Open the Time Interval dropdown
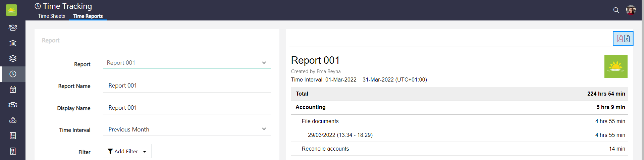Viewport: 644px width, 160px height. click(187, 129)
